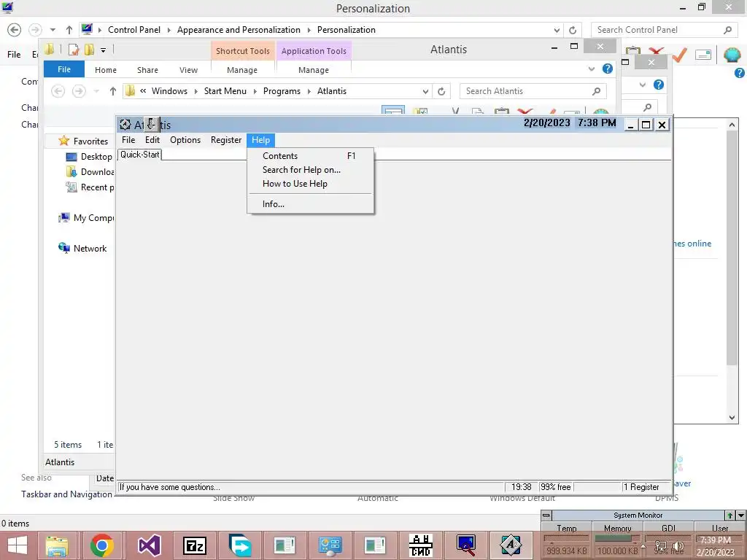Click the Properties checkmark icon in Explorer's quick access toolbar

tap(74, 50)
